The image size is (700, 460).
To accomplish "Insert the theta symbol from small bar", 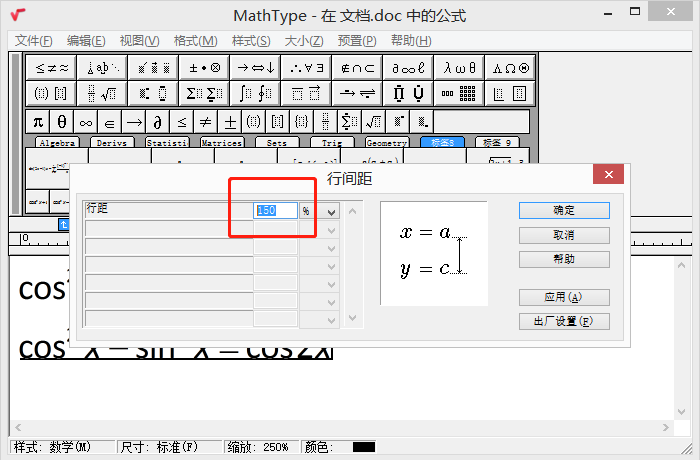I will point(62,121).
